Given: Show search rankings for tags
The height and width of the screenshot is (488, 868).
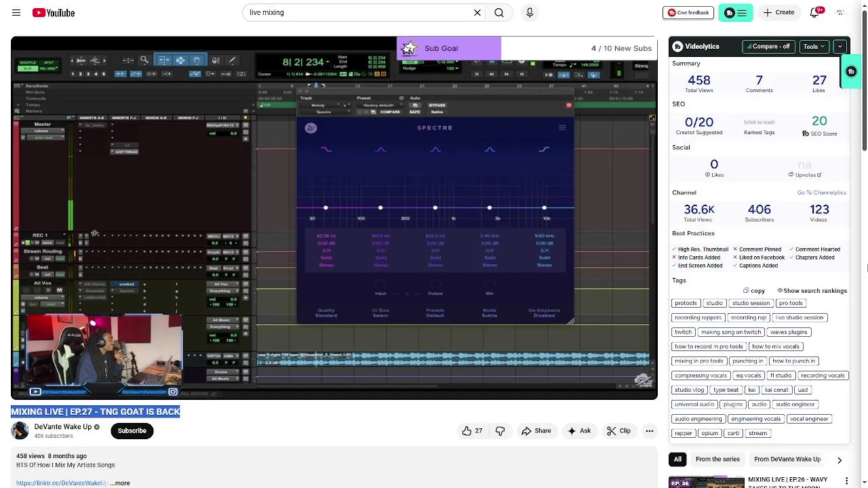Looking at the screenshot, I should pyautogui.click(x=812, y=291).
